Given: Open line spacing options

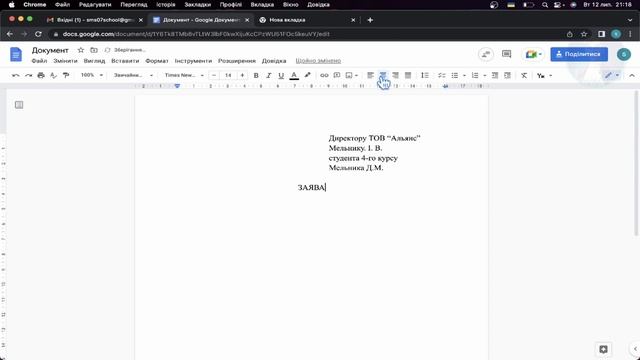Looking at the screenshot, I should pos(425,76).
